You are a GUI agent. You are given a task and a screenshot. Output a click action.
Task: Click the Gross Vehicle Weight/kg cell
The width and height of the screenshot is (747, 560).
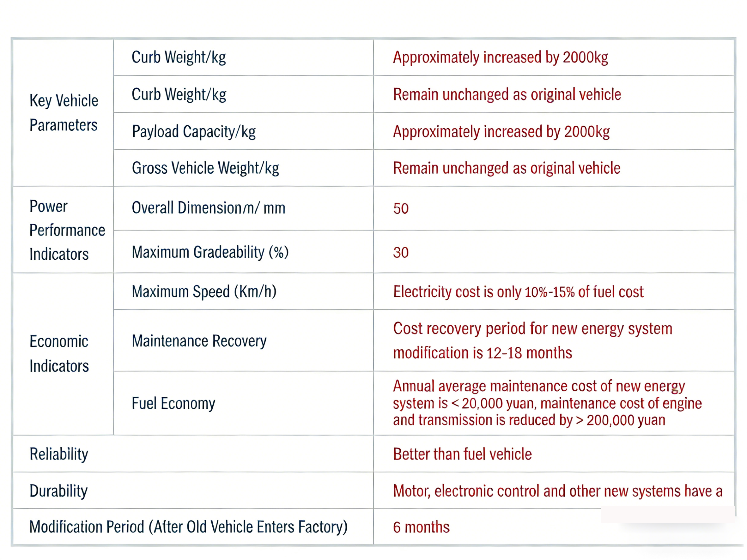tap(205, 168)
